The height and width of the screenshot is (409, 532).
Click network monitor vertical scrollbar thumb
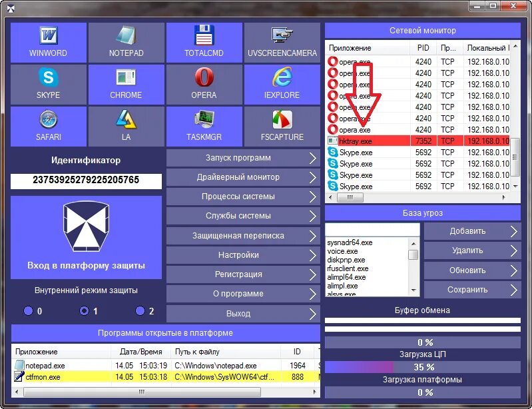(515, 157)
